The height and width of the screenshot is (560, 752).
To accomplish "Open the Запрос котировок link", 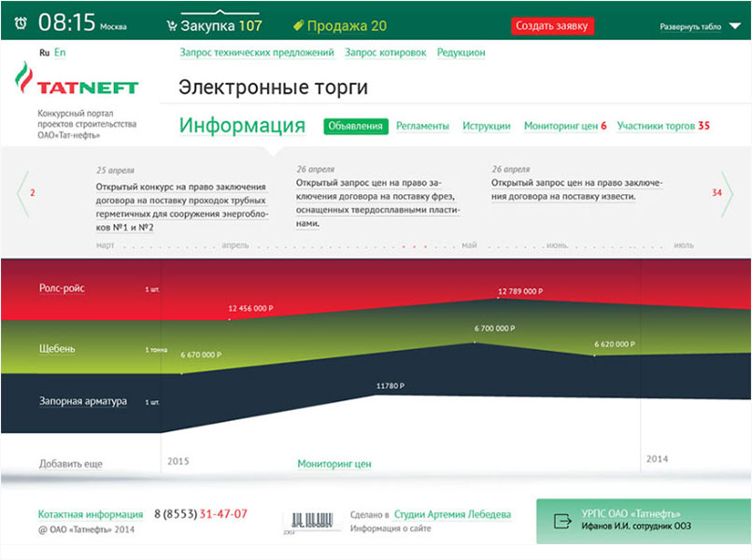I will coord(385,53).
